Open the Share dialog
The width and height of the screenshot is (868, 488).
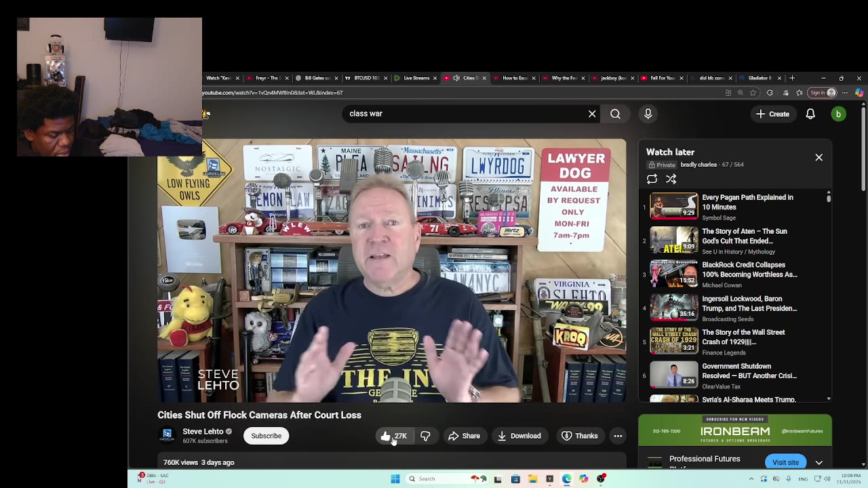pyautogui.click(x=465, y=436)
